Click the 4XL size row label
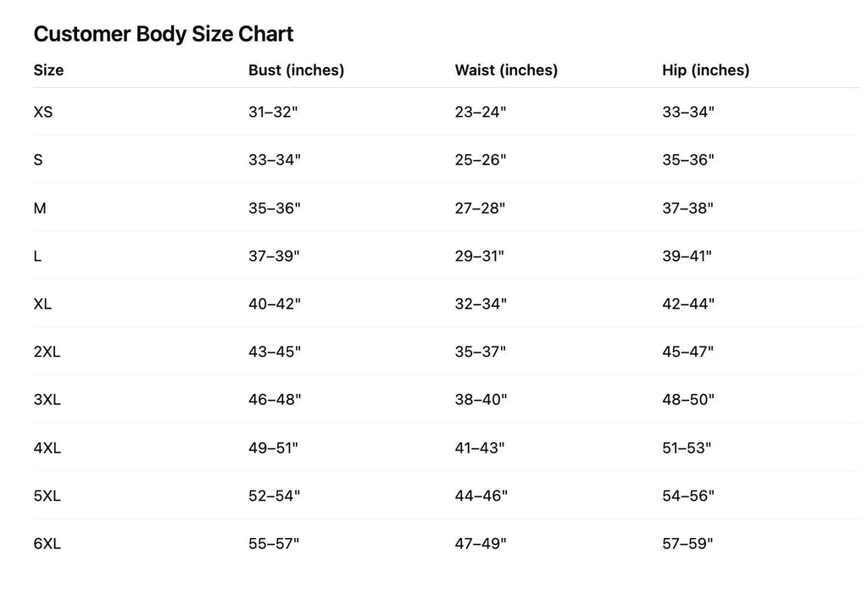868x605 pixels. [47, 447]
